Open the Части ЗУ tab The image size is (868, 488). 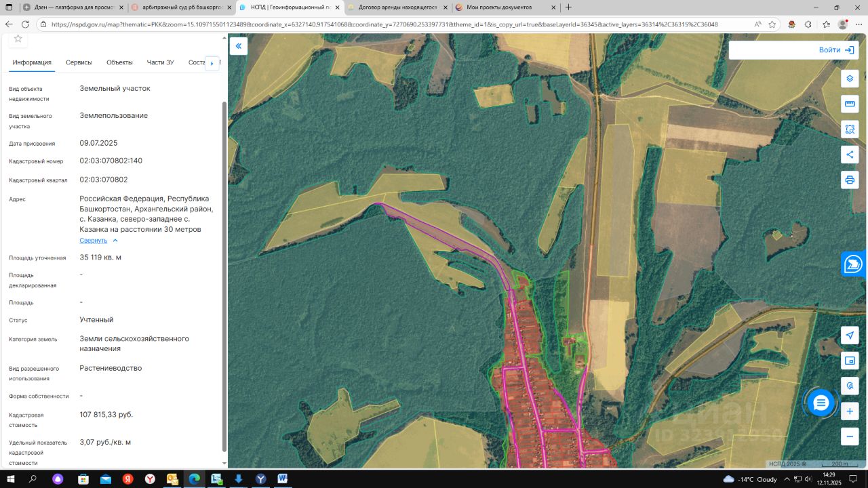(160, 62)
